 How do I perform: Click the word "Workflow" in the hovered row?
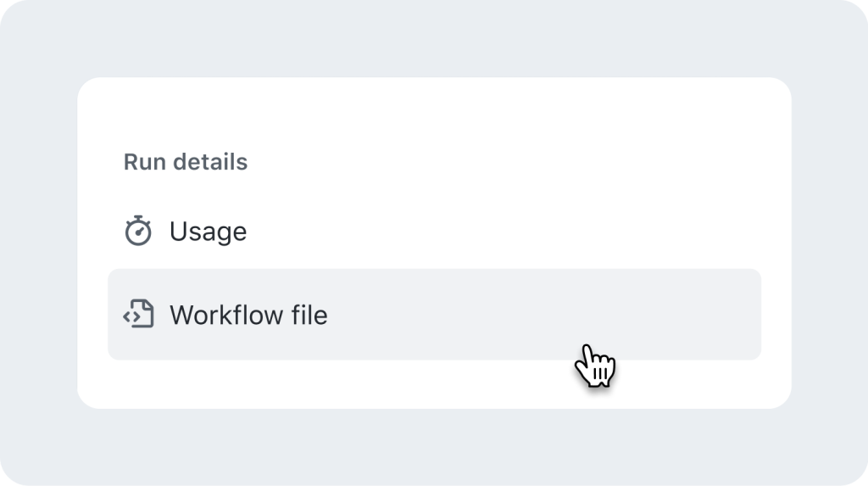click(225, 315)
